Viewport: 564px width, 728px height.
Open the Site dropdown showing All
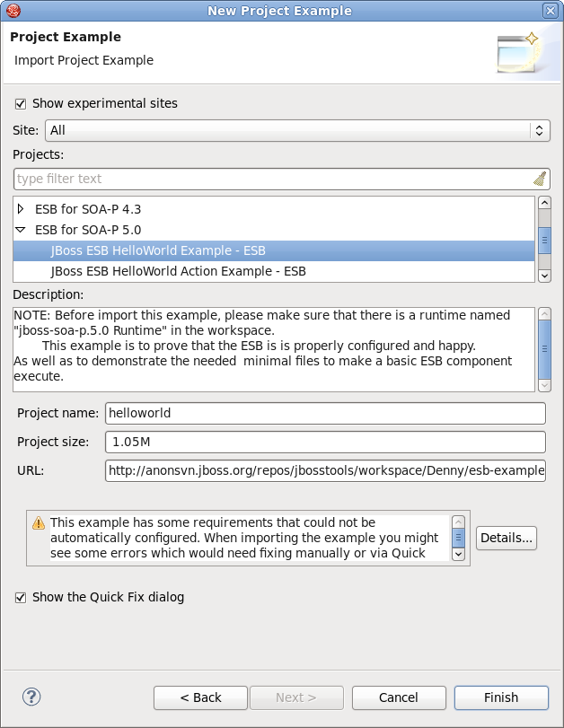(x=297, y=130)
